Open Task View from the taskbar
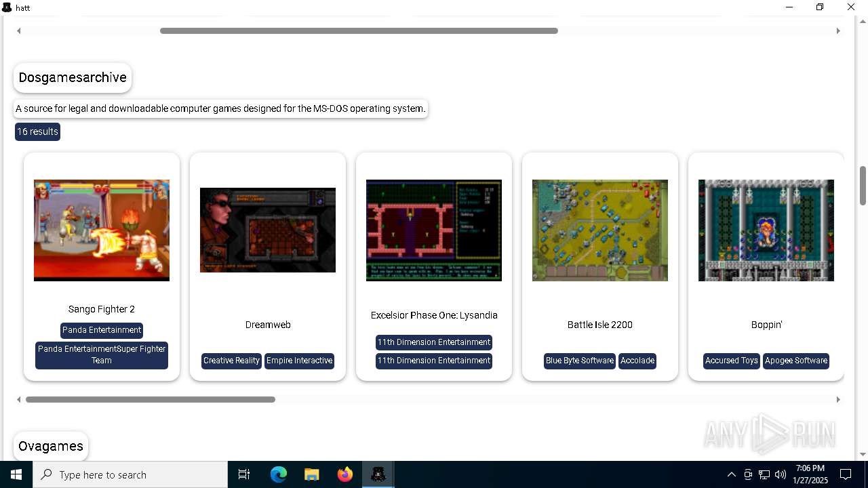The image size is (868, 488). [x=244, y=474]
